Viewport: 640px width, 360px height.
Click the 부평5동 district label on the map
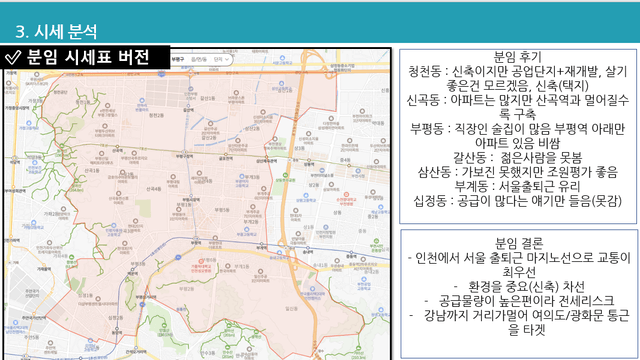coord(222,210)
